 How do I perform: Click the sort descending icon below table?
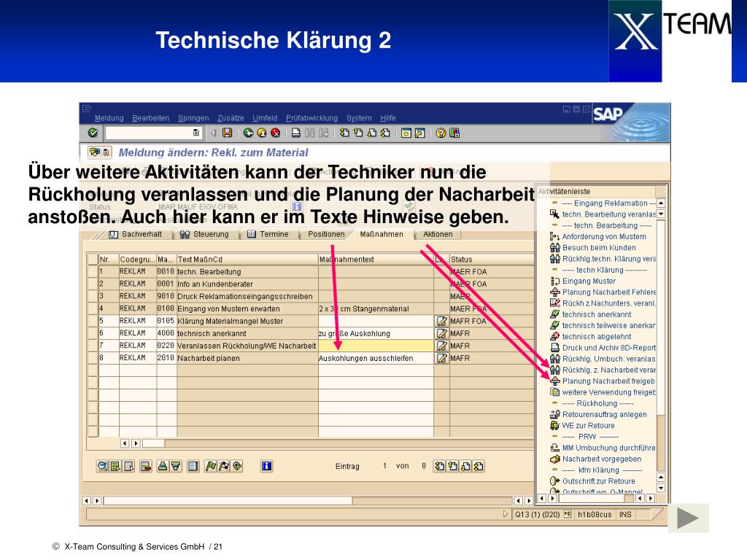[x=175, y=466]
